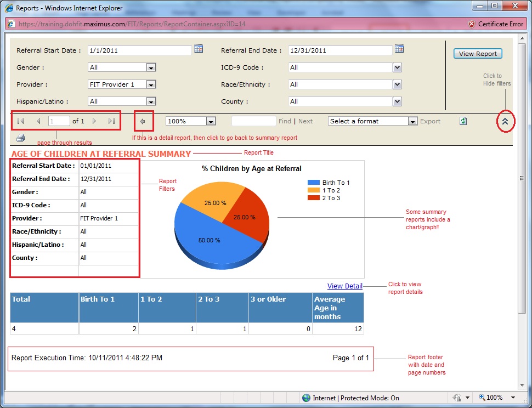
Task: Click the Average Age in months column header
Action: (x=338, y=308)
